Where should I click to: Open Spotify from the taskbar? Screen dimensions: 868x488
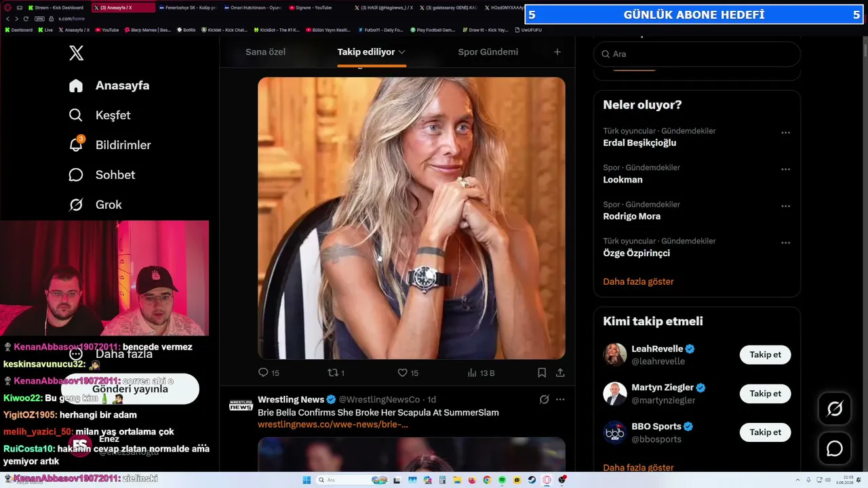coord(502,480)
